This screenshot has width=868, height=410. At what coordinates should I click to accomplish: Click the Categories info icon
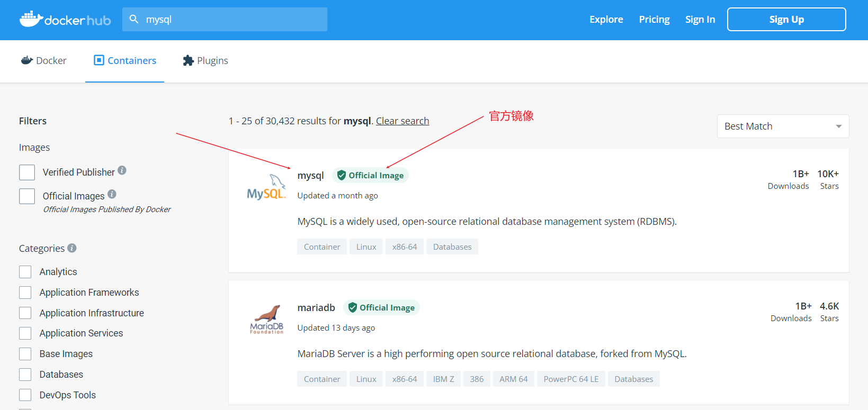72,248
